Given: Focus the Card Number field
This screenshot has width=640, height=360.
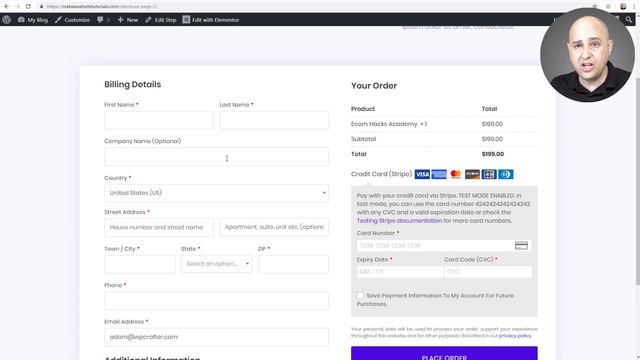Looking at the screenshot, I should click(x=444, y=245).
